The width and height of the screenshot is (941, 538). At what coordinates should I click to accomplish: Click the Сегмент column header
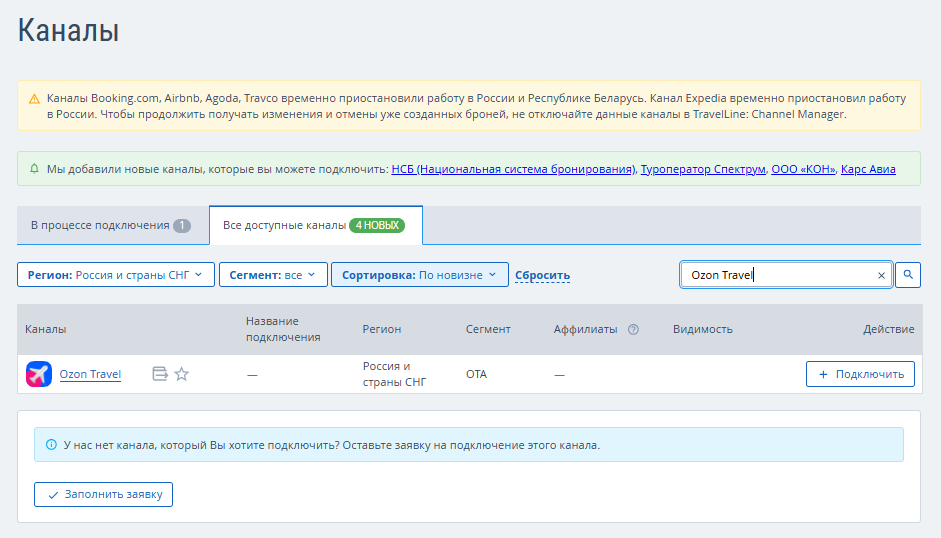(x=488, y=329)
